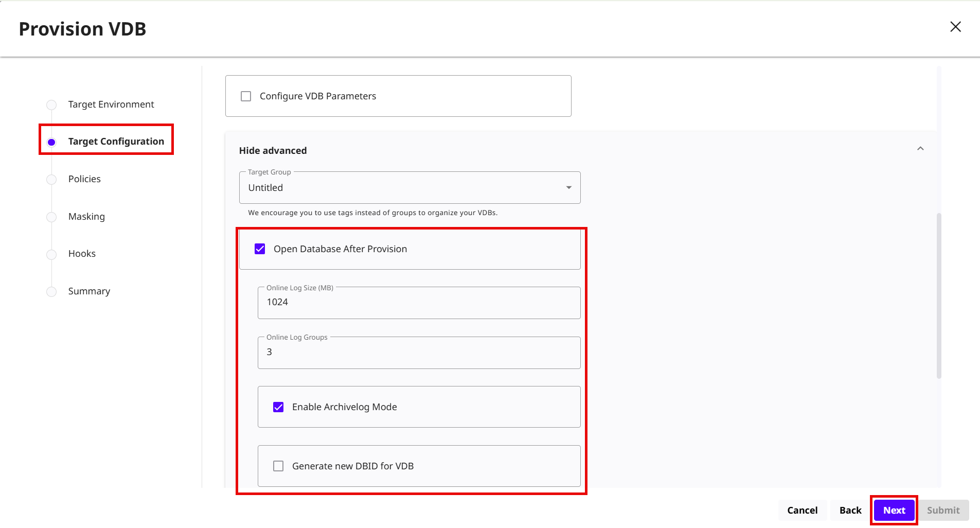
Task: Click the Provision VDB title
Action: [x=82, y=29]
